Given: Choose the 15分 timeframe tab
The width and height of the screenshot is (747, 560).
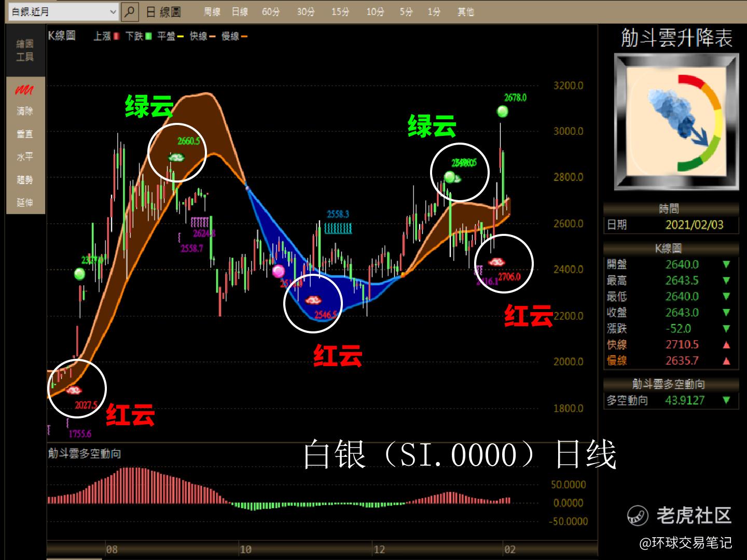Looking at the screenshot, I should (340, 11).
